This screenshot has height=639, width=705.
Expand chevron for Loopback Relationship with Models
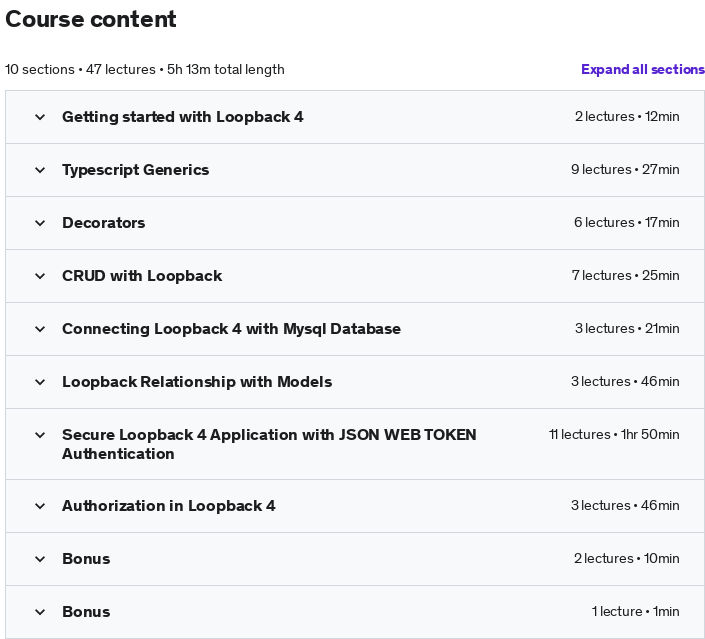(x=40, y=382)
